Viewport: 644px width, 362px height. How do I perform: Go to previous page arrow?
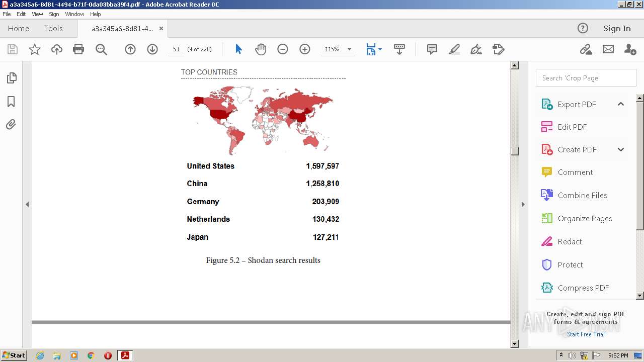(130, 49)
